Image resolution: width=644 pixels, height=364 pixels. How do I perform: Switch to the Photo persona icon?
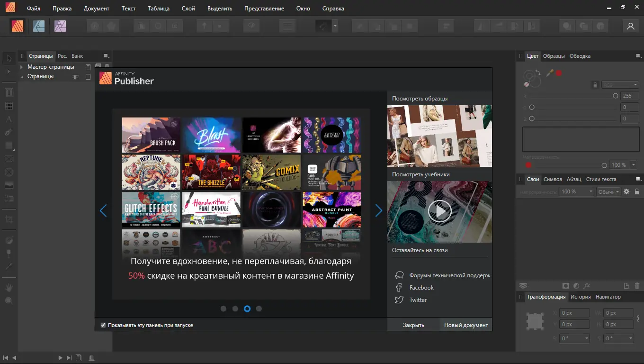coord(60,26)
